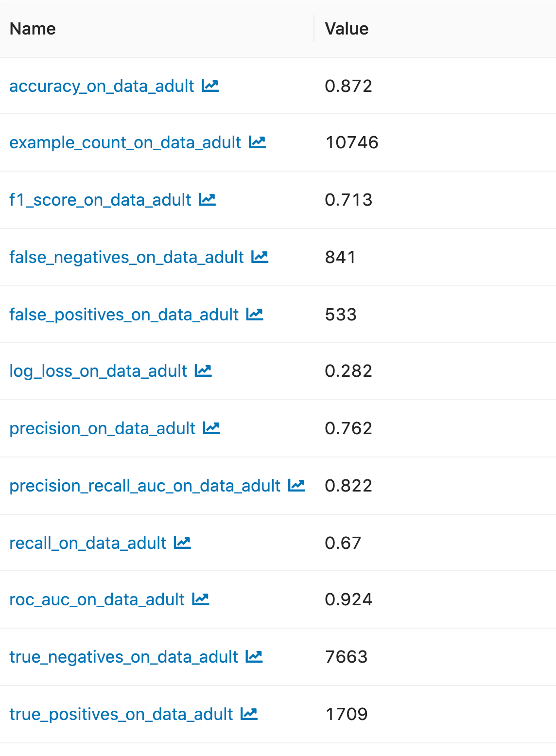Click chart icon beside false_negatives_on_data_adult
This screenshot has height=756, width=556.
pyautogui.click(x=260, y=257)
